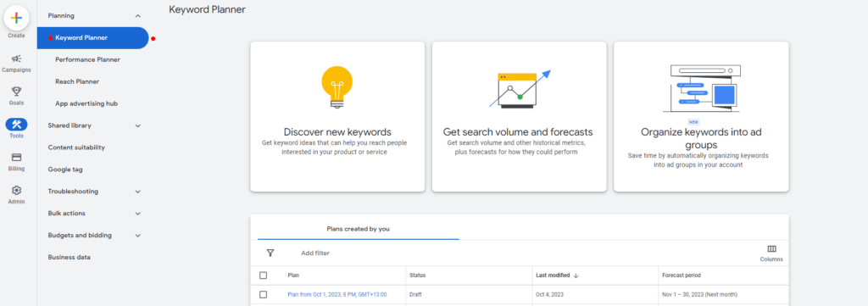This screenshot has width=868, height=306.
Task: Click the Plan column header
Action: tap(292, 275)
